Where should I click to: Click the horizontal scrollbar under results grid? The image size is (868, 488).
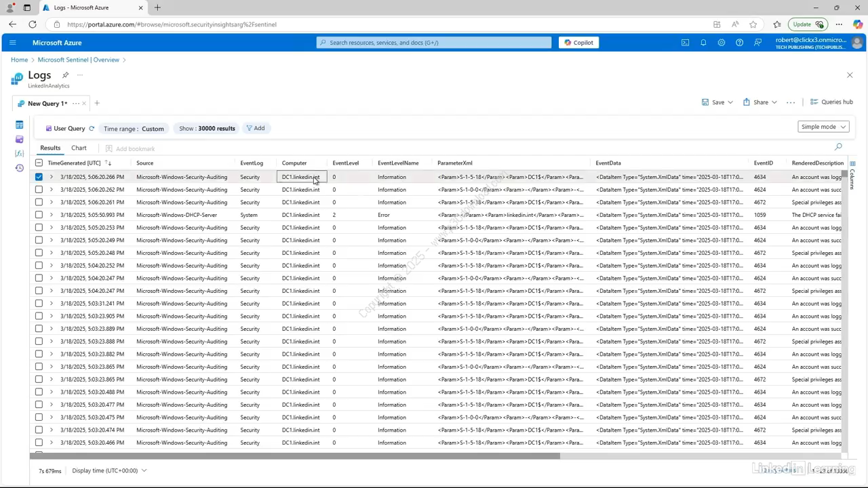coord(295,455)
